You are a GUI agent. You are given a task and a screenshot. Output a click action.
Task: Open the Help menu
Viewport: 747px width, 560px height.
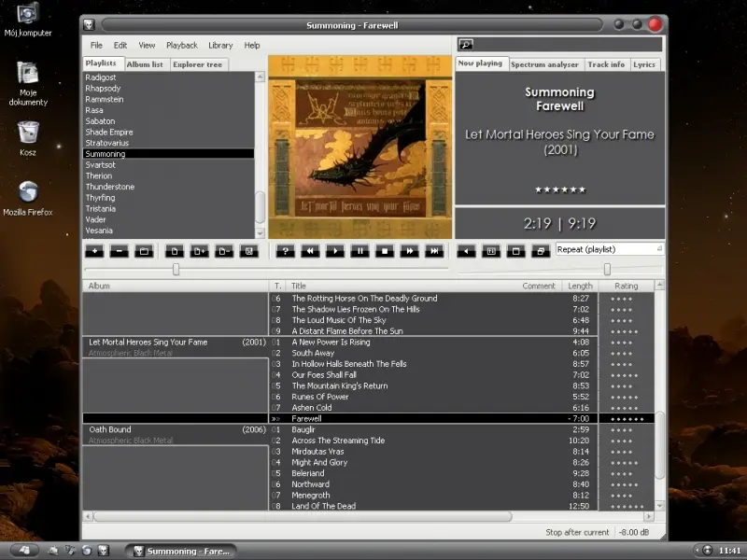(252, 45)
